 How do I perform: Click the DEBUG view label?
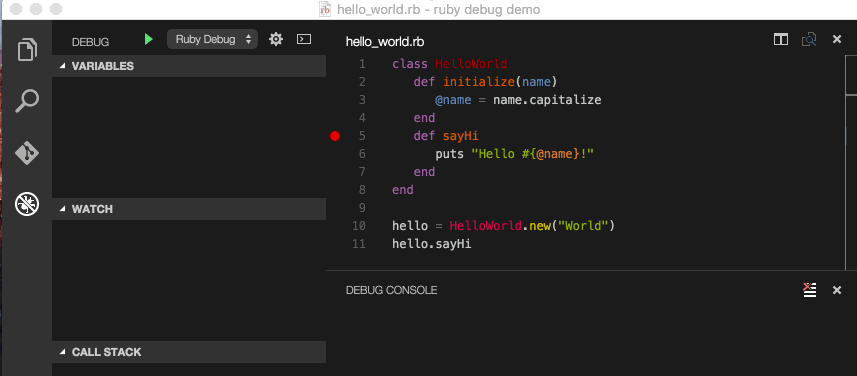[x=90, y=42]
